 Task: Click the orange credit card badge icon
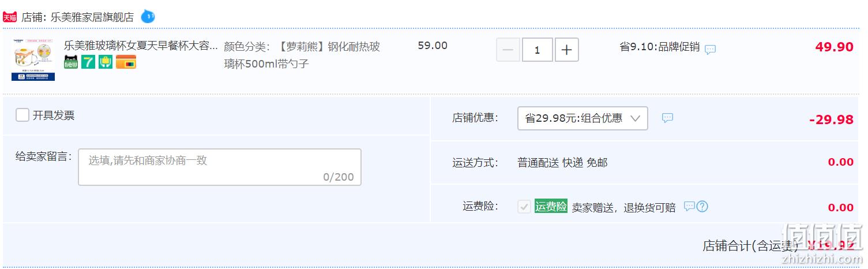click(x=126, y=62)
